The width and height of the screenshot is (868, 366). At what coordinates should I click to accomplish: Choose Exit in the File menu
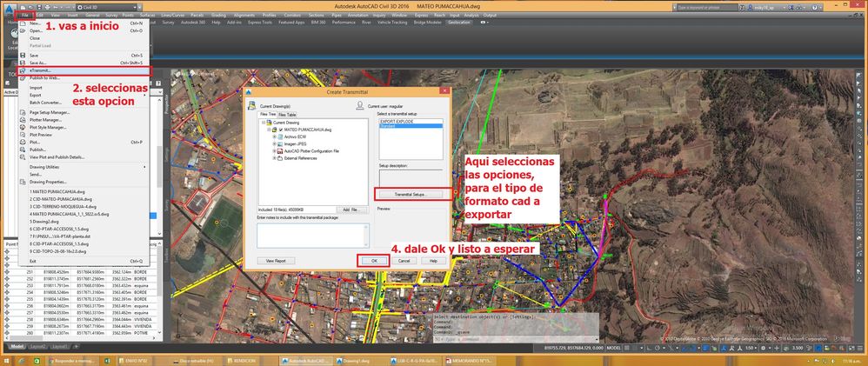click(x=83, y=261)
